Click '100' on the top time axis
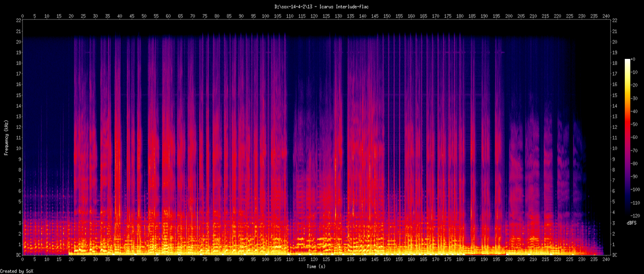This screenshot has width=644, height=274. click(x=265, y=16)
